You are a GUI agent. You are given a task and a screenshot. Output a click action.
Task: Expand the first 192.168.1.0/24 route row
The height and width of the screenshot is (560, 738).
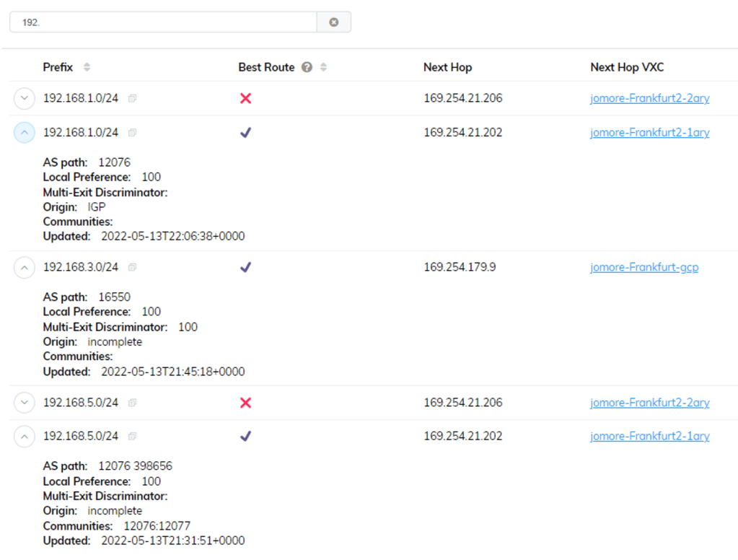click(25, 99)
